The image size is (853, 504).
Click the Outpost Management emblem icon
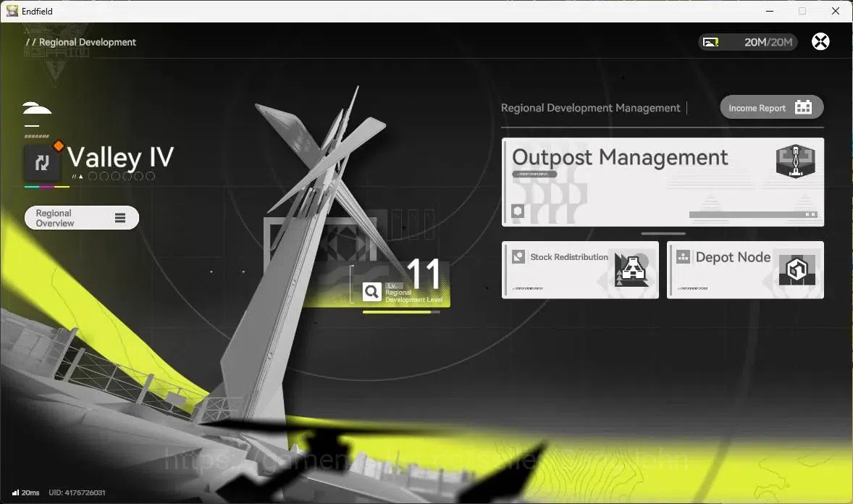(795, 161)
